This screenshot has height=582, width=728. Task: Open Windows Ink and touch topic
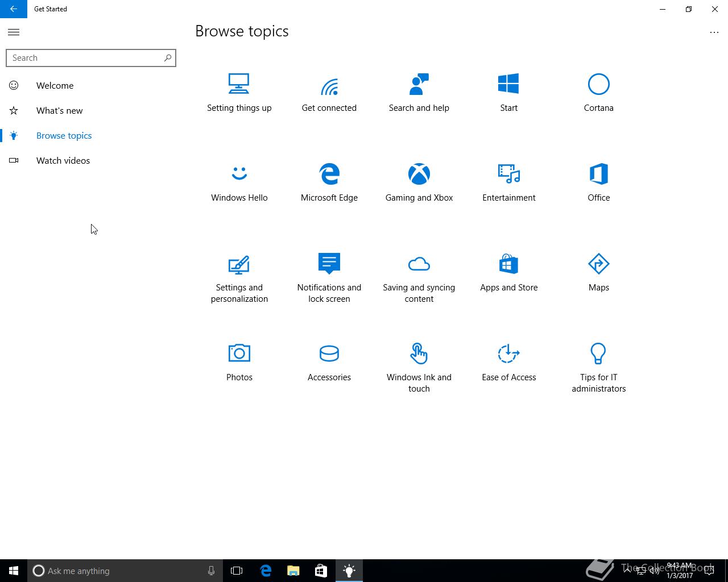point(419,368)
